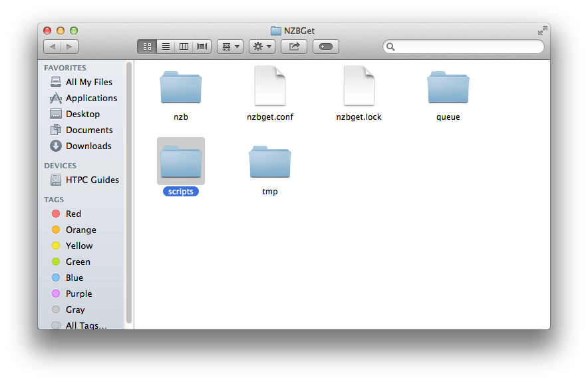Open the tmp folder
This screenshot has width=588, height=382.
pos(269,164)
